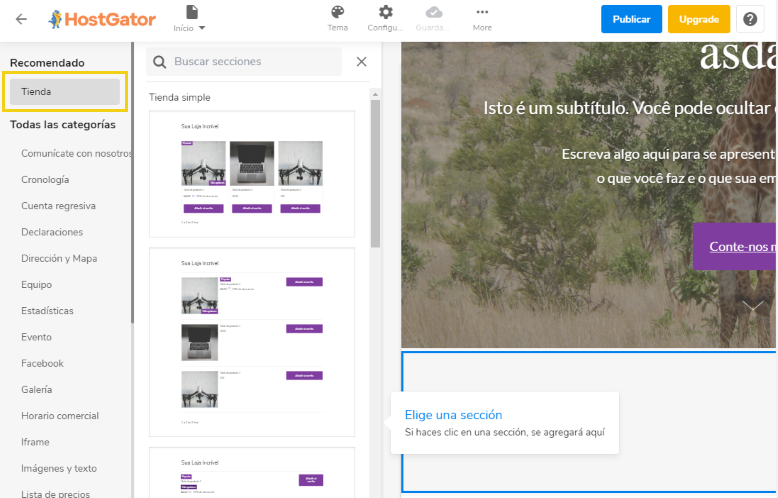Select Comunícate con nosotros category
Image resolution: width=778 pixels, height=498 pixels.
click(x=76, y=153)
